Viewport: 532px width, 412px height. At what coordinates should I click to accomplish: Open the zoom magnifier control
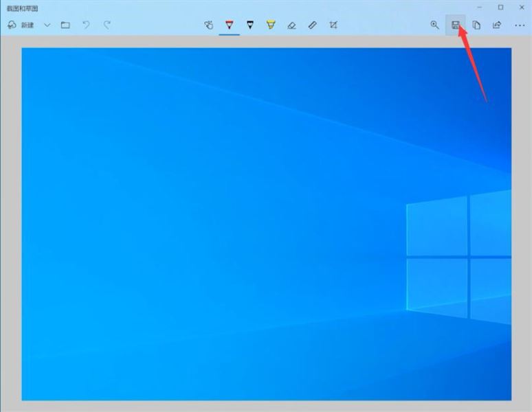click(434, 25)
